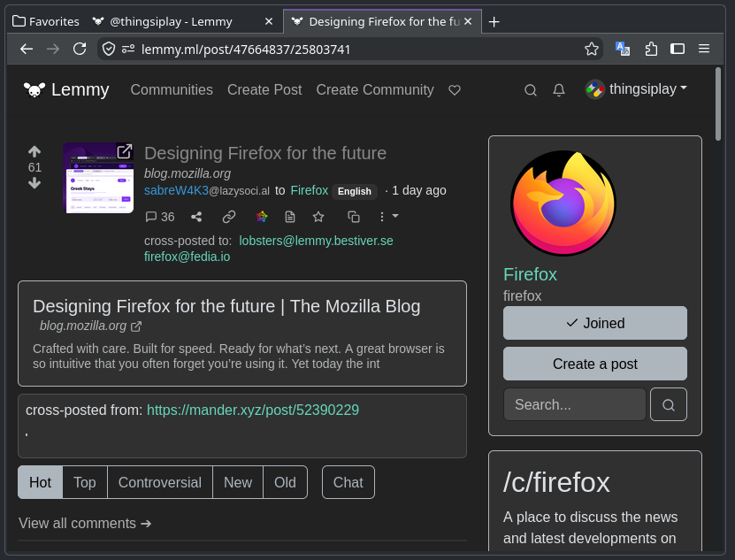Open the mander.xyz cross-posted from link
Screen dimensions: 735x560
point(253,410)
